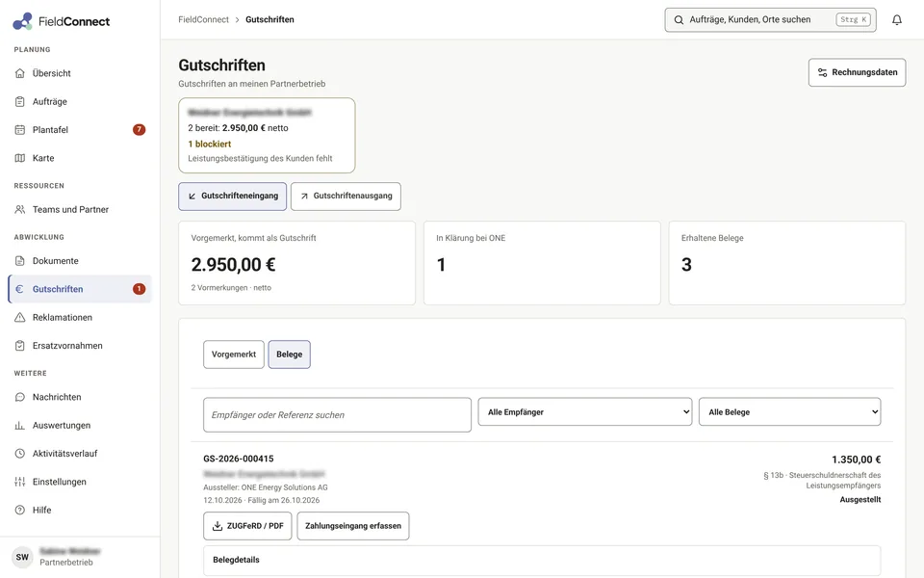This screenshot has width=924, height=578.
Task: Click the Karte map icon
Action: (20, 158)
